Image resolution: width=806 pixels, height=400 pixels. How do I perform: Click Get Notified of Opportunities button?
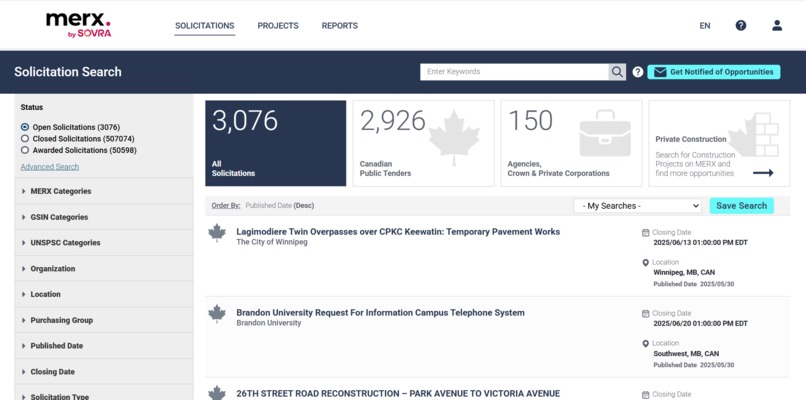(x=713, y=72)
